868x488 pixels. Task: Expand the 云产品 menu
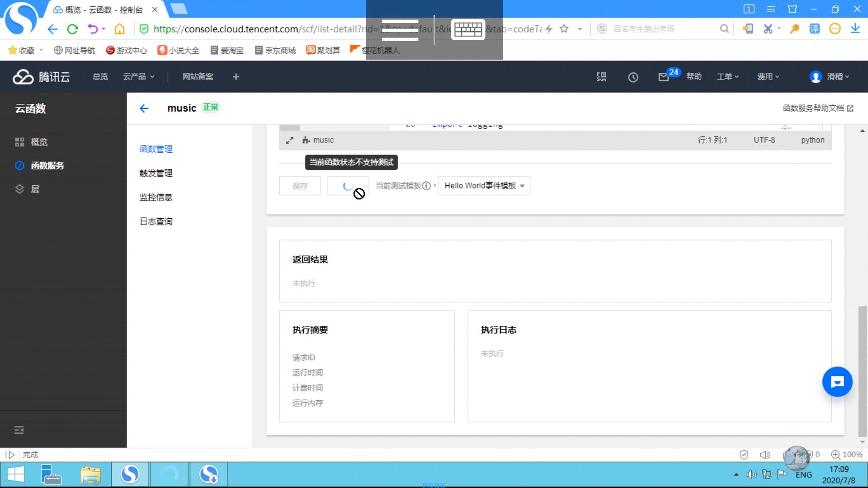tap(139, 77)
